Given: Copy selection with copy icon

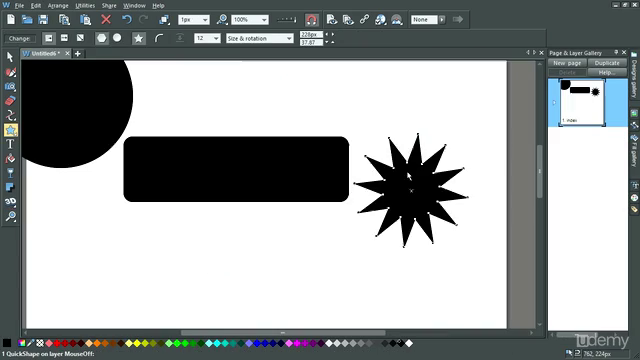Looking at the screenshot, I should pyautogui.click(x=64, y=20).
